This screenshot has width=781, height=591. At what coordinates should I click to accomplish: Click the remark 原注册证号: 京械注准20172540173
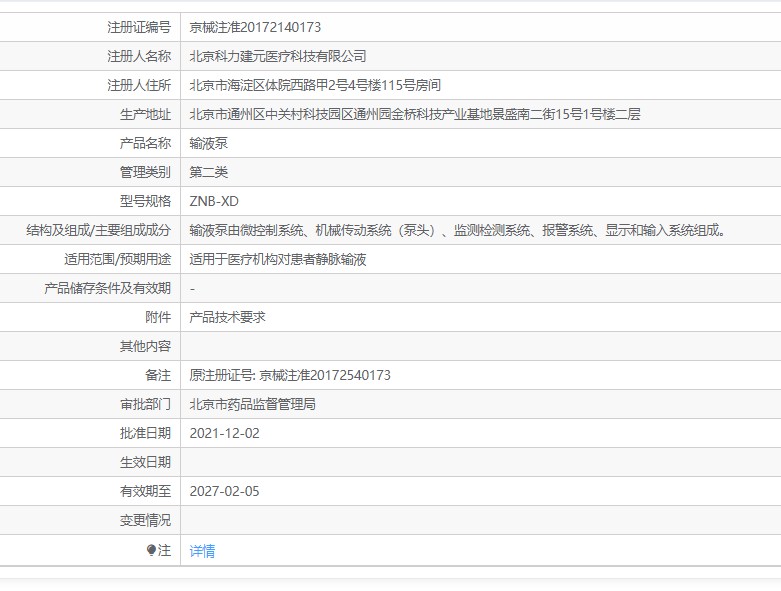click(x=290, y=375)
